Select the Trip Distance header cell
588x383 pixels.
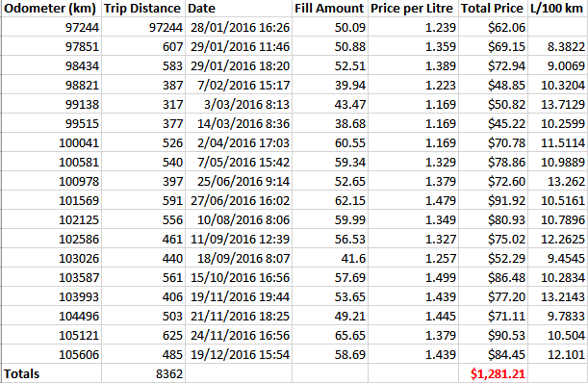pyautogui.click(x=143, y=9)
